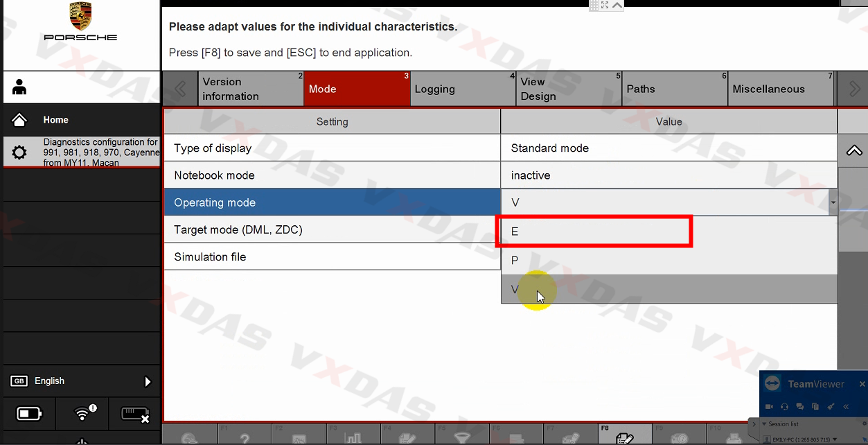Open TeamViewer chat bubbles icon
Viewport: 868px width, 445px height.
(x=800, y=406)
